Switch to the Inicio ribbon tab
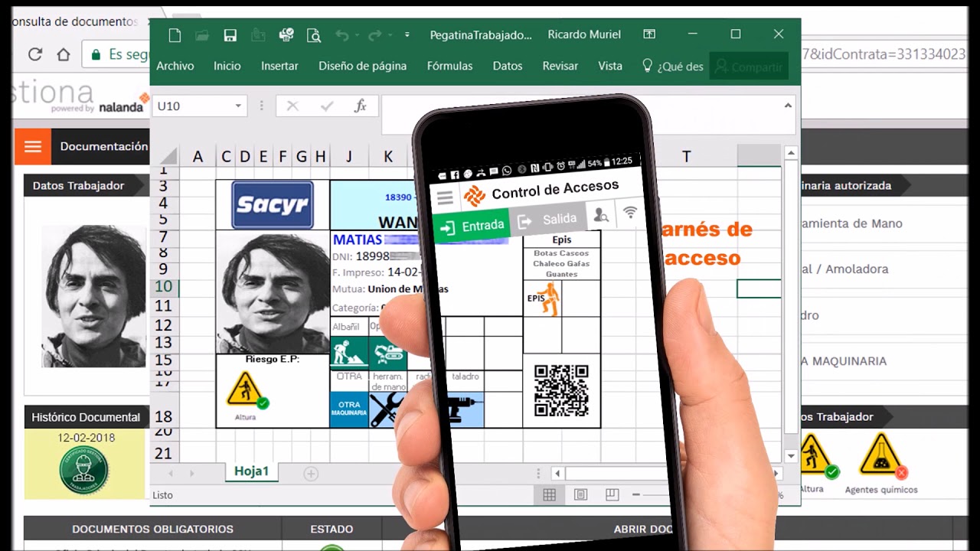This screenshot has width=980, height=551. pyautogui.click(x=227, y=67)
